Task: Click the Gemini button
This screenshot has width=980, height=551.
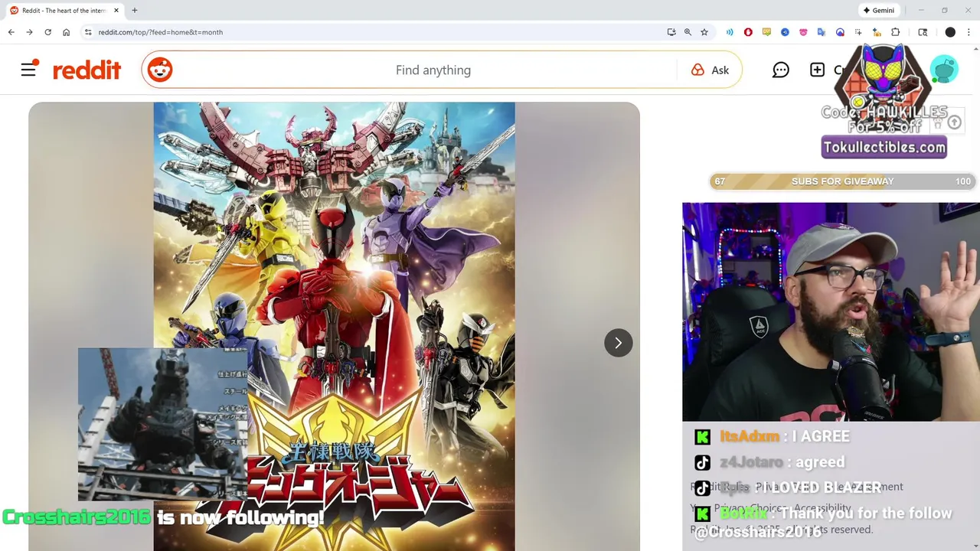Action: [x=879, y=10]
